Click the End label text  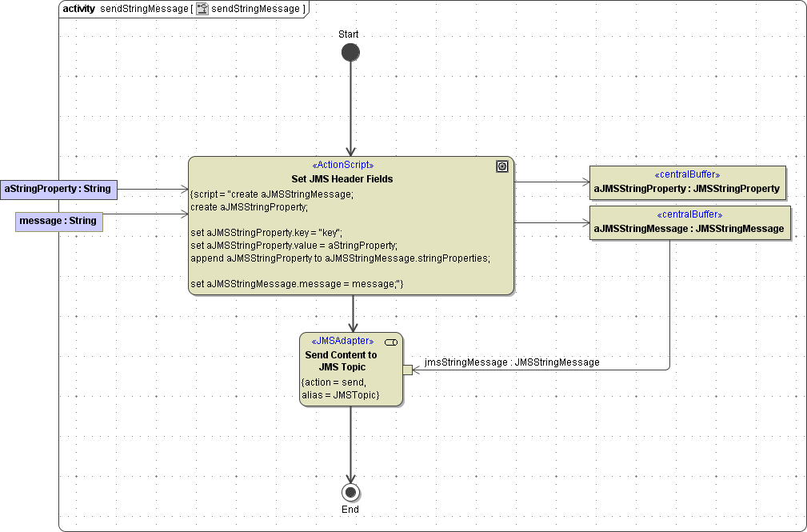coord(350,510)
